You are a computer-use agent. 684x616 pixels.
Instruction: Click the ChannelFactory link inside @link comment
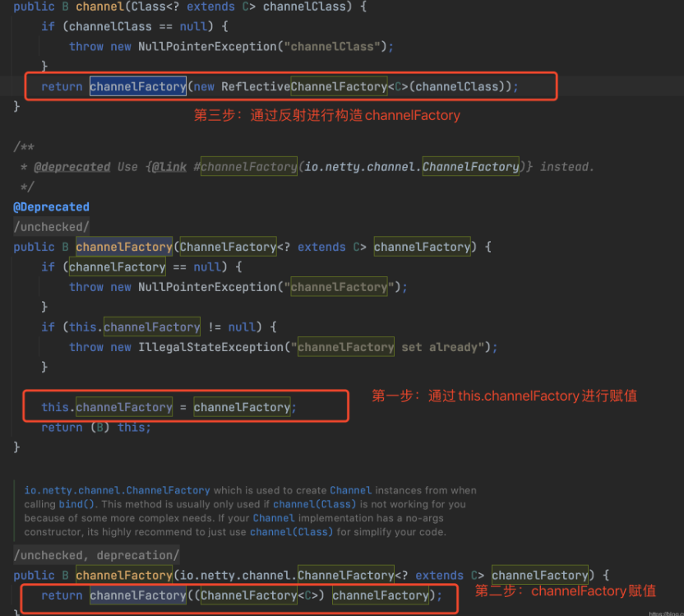[248, 166]
